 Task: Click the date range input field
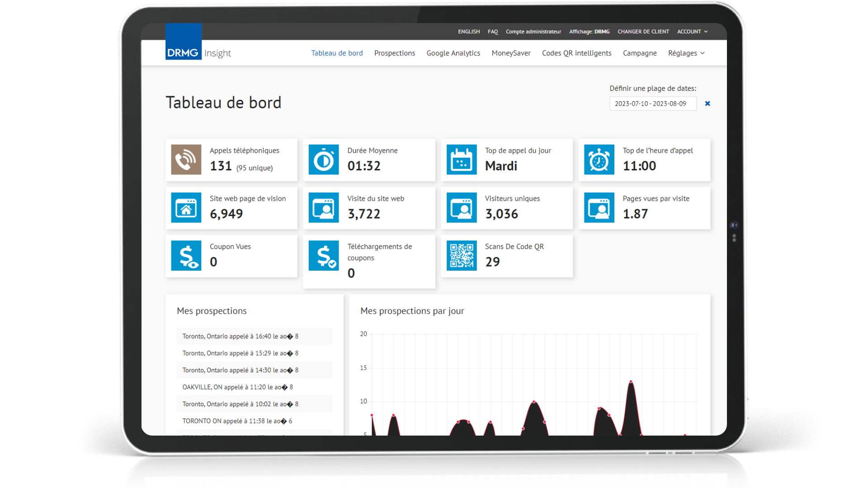pos(653,103)
